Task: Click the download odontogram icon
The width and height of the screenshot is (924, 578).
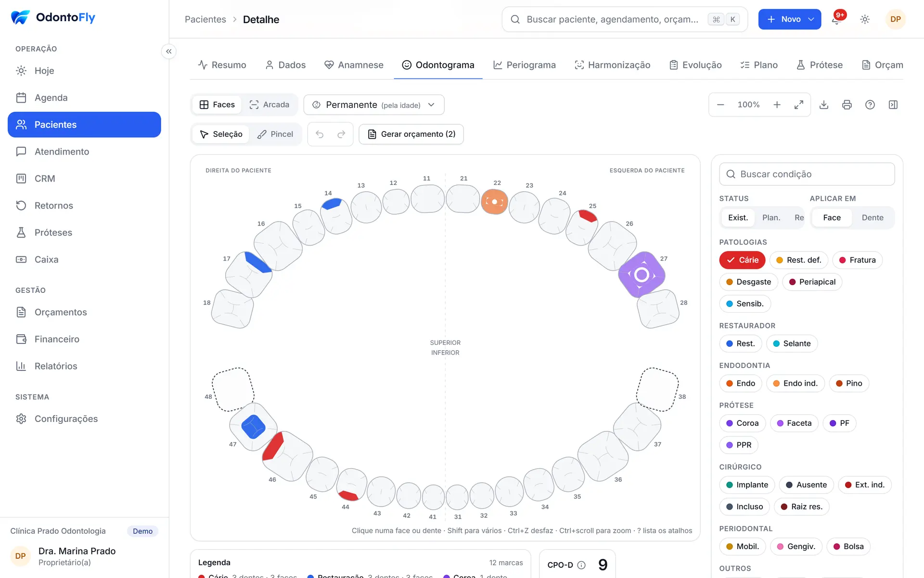Action: 824,105
